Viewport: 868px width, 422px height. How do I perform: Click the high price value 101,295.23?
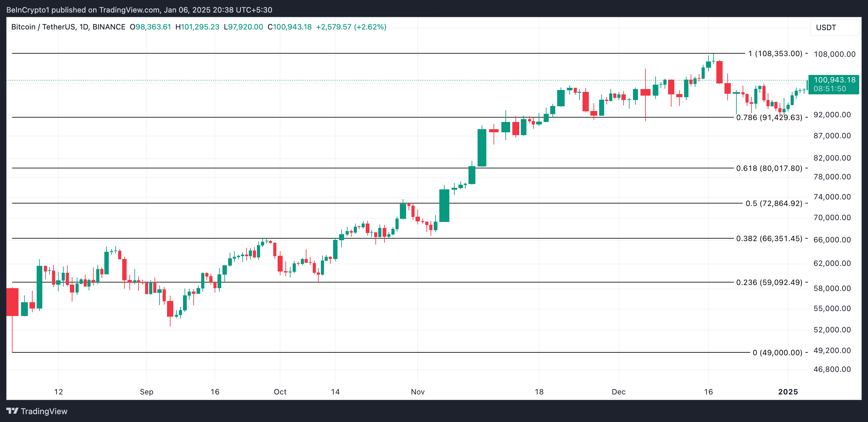click(198, 27)
